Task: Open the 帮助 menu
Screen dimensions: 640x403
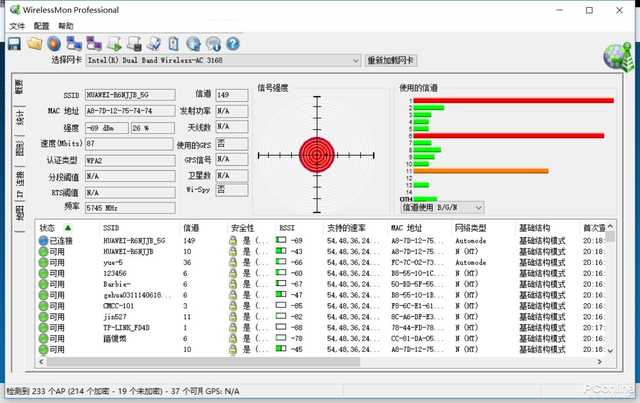Action: (x=66, y=26)
